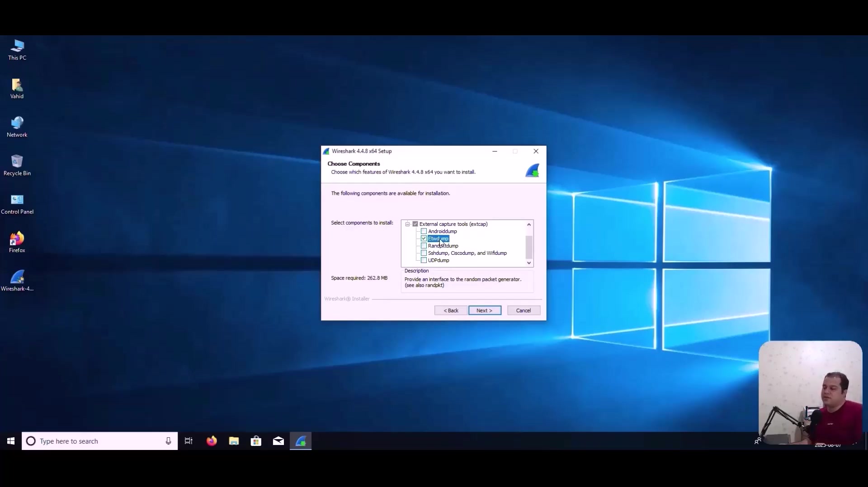The height and width of the screenshot is (487, 868).
Task: Click the components list scrollbar thumb
Action: [529, 247]
